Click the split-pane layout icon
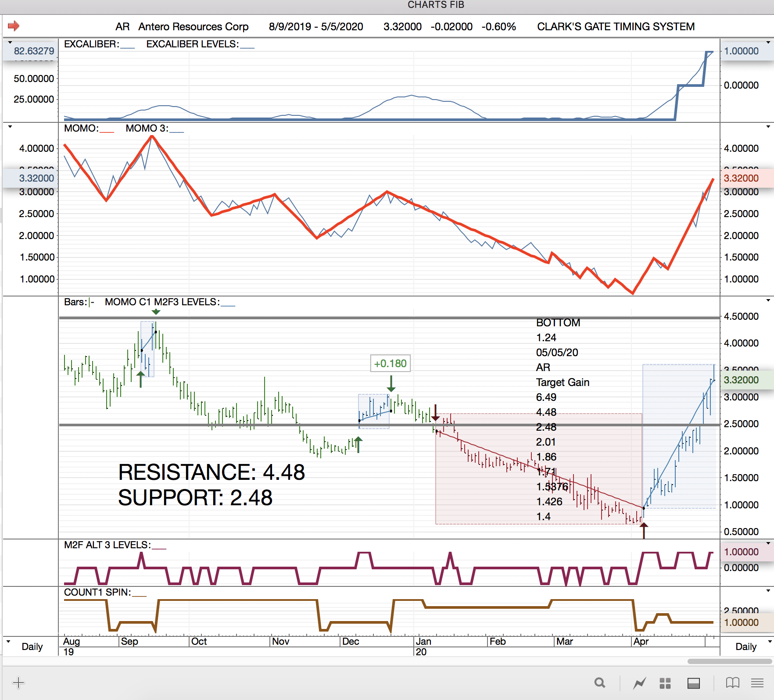The width and height of the screenshot is (774, 700). coord(694,683)
